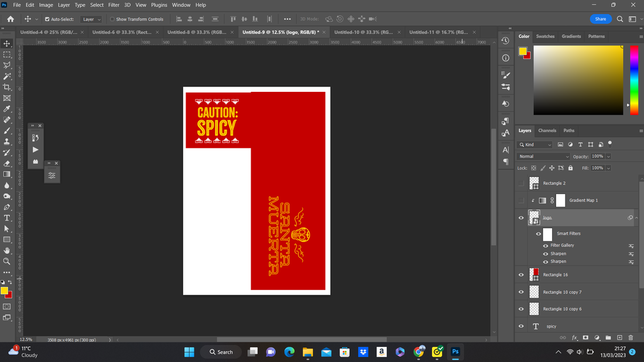Create a new layer with plus icon
This screenshot has height=362, width=644.
620,337
